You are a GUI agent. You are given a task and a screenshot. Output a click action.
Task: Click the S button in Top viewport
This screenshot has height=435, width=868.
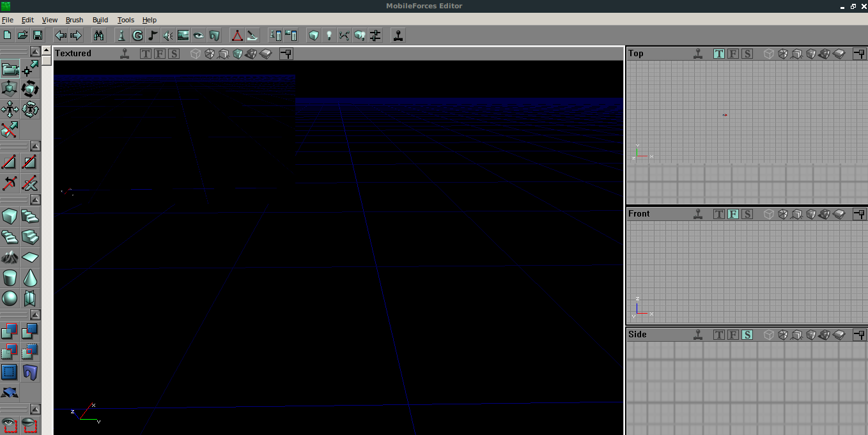coord(747,54)
